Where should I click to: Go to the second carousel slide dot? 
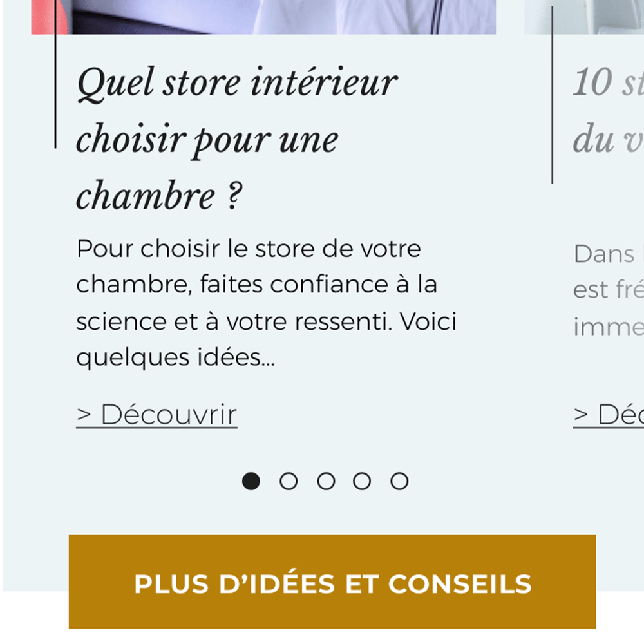click(x=289, y=481)
